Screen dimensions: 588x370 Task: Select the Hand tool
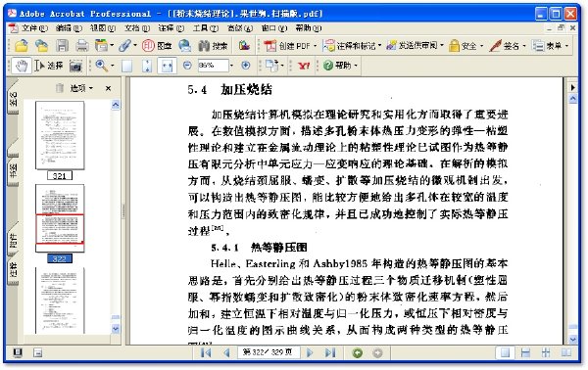(22, 66)
